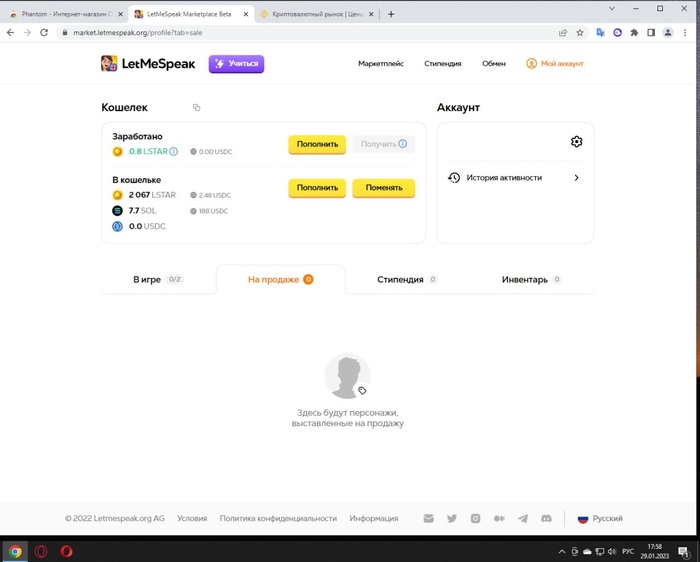This screenshot has height=562, width=700.
Task: Open История активности entry
Action: [x=515, y=178]
